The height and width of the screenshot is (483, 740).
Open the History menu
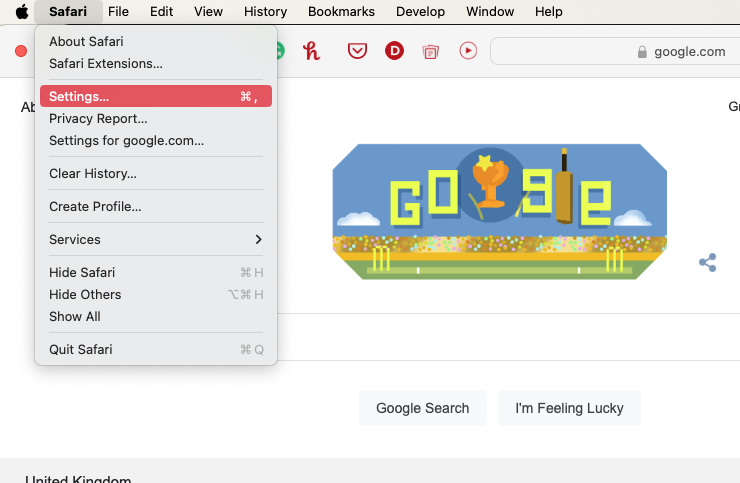[x=265, y=11]
